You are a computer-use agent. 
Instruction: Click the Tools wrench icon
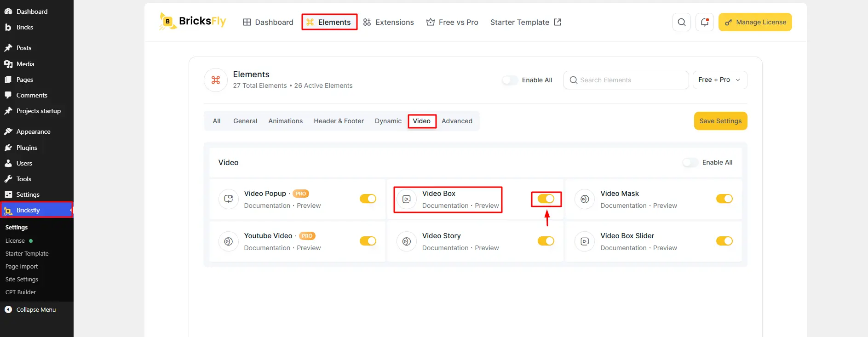point(8,179)
